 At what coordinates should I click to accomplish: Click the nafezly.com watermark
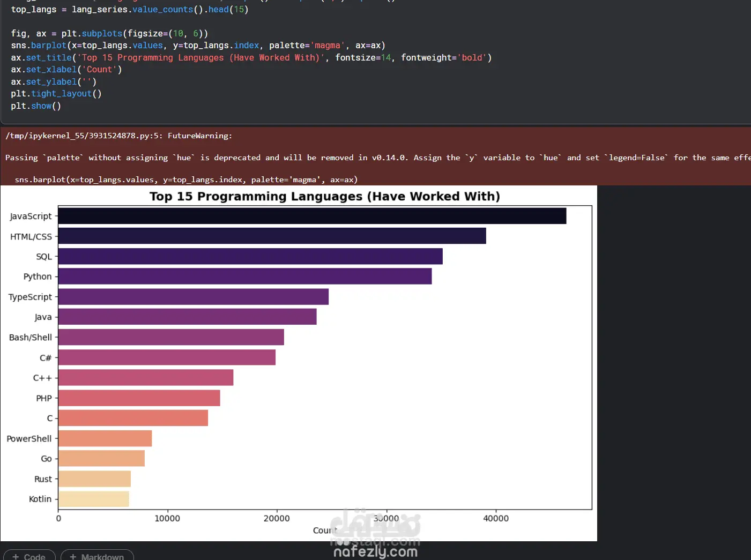[x=375, y=551]
